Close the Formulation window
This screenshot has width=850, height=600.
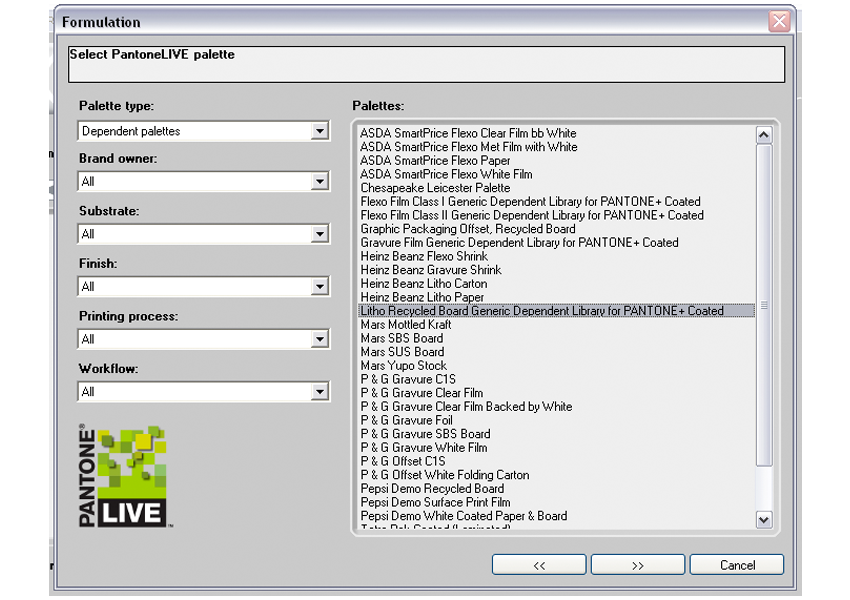(780, 21)
